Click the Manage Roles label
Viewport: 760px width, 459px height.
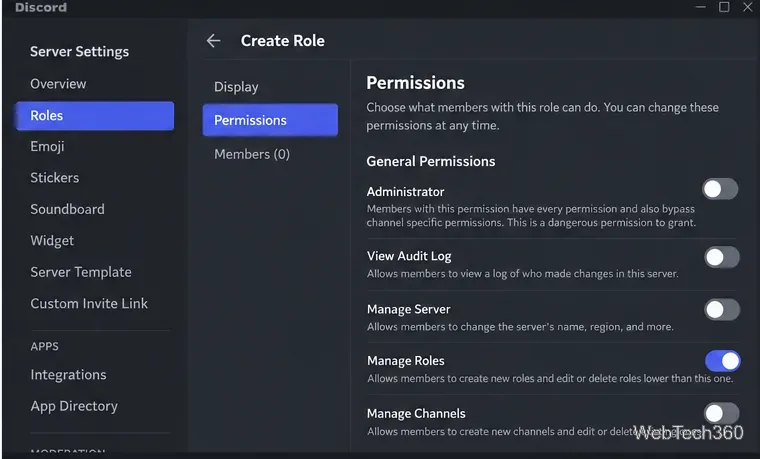pyautogui.click(x=406, y=361)
